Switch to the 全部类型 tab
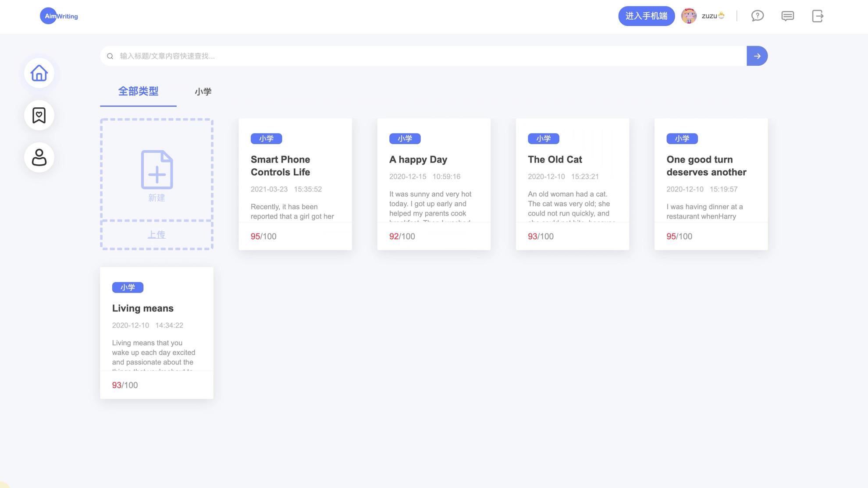The width and height of the screenshot is (868, 488). [x=138, y=91]
